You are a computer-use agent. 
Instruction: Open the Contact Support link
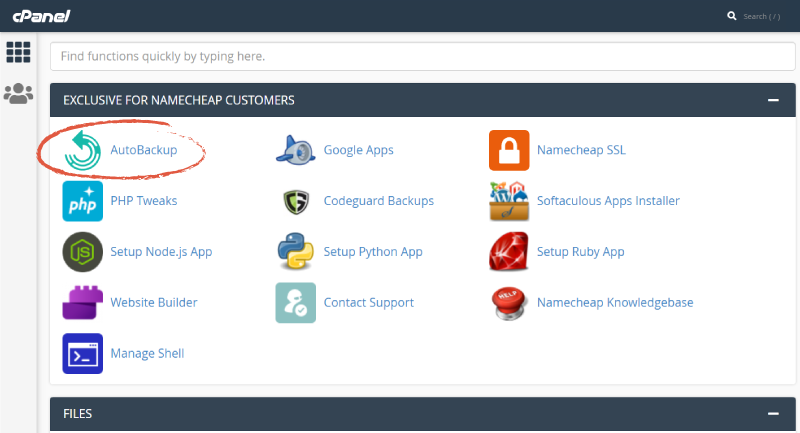coord(369,302)
